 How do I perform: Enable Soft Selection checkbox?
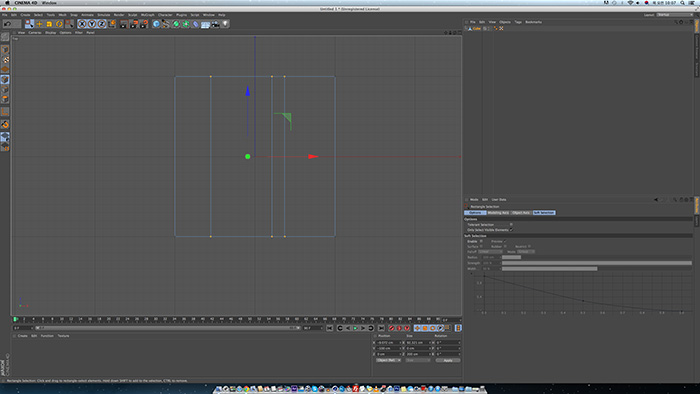click(x=481, y=241)
